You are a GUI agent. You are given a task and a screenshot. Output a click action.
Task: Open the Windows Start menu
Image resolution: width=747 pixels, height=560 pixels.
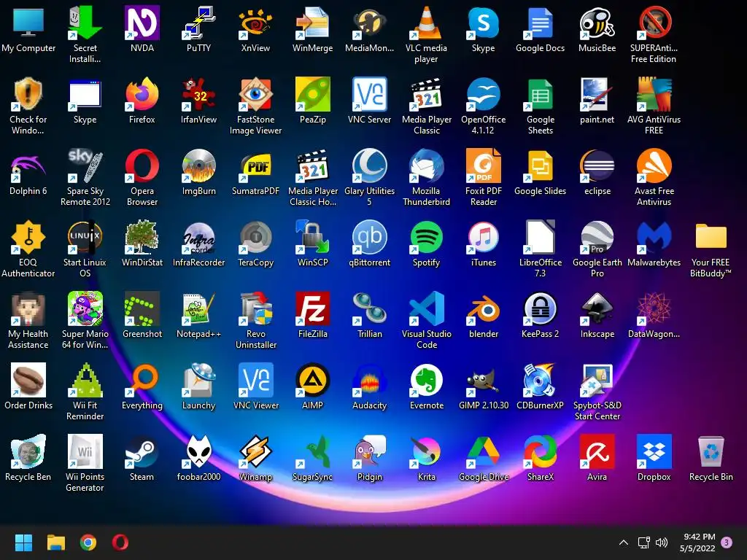(23, 542)
